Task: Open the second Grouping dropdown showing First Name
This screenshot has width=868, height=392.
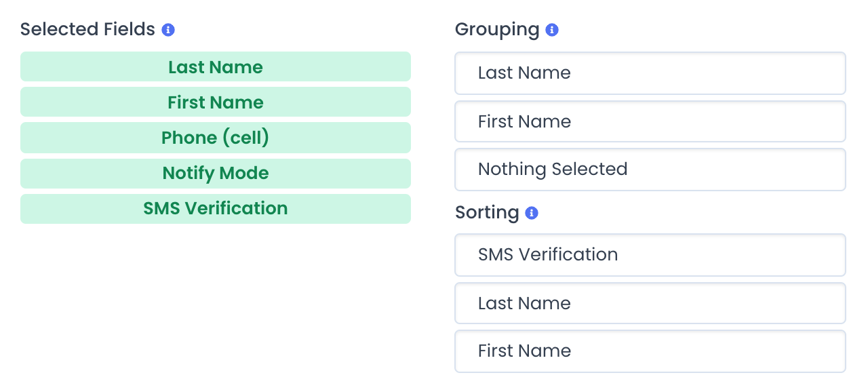Action: click(650, 121)
